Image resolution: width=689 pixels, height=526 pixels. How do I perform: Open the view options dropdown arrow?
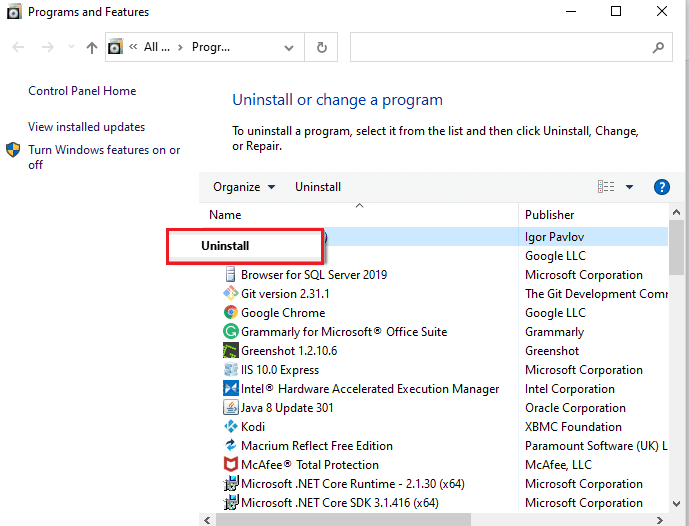tap(629, 187)
